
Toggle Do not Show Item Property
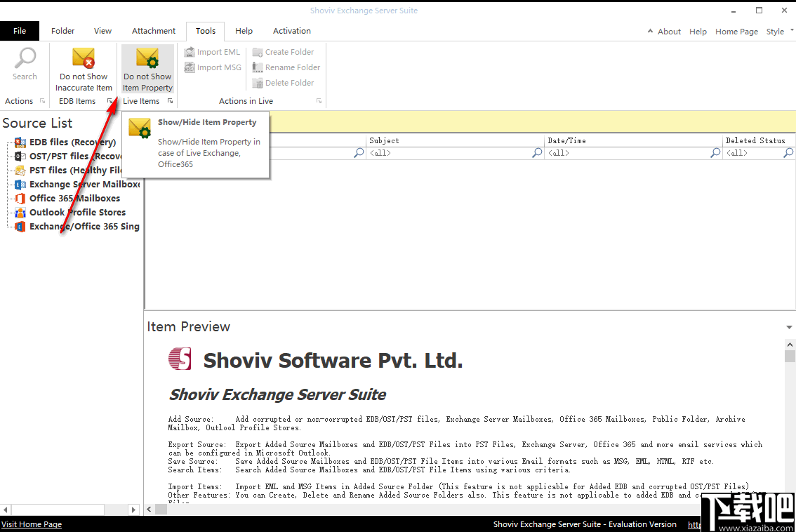coord(147,68)
